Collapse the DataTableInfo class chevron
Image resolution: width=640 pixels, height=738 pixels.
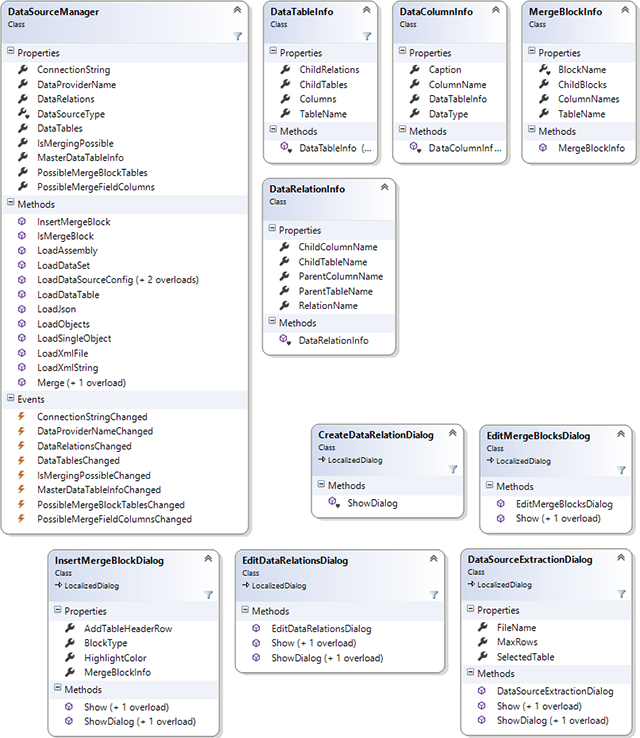[x=367, y=9]
